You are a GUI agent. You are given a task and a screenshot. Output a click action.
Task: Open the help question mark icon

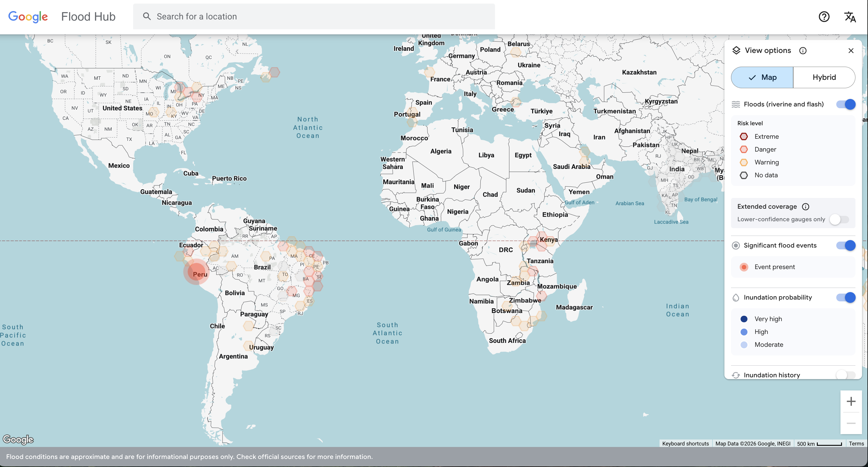click(824, 16)
